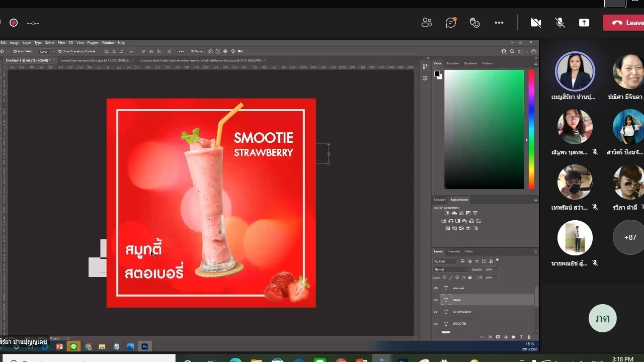
Task: Add a Photo Filter adjustment
Action: point(464,221)
